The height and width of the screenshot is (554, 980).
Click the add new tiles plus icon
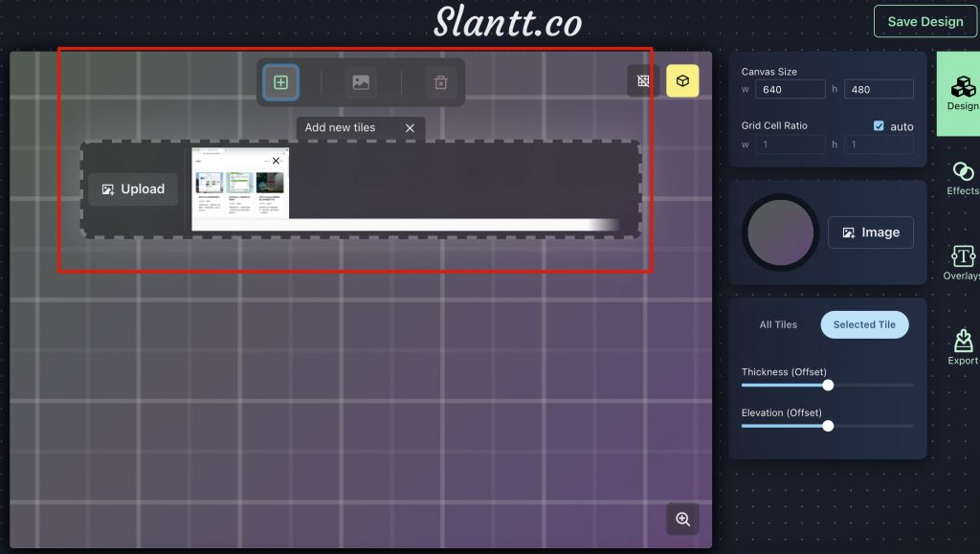tap(280, 82)
